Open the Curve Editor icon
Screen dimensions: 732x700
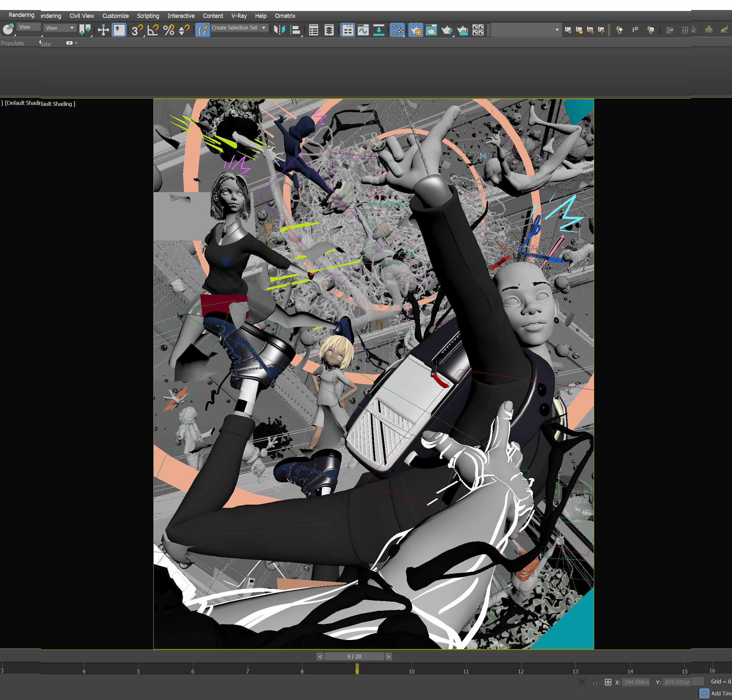pyautogui.click(x=363, y=30)
